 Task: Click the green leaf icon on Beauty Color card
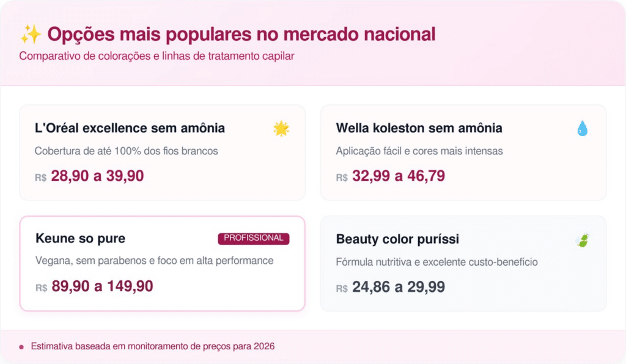pyautogui.click(x=582, y=239)
